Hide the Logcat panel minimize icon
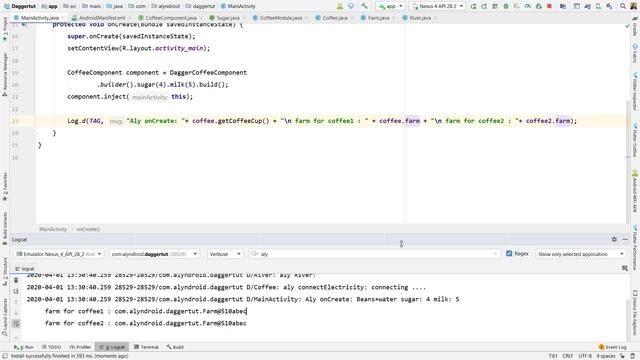This screenshot has width=640, height=360. click(x=625, y=240)
